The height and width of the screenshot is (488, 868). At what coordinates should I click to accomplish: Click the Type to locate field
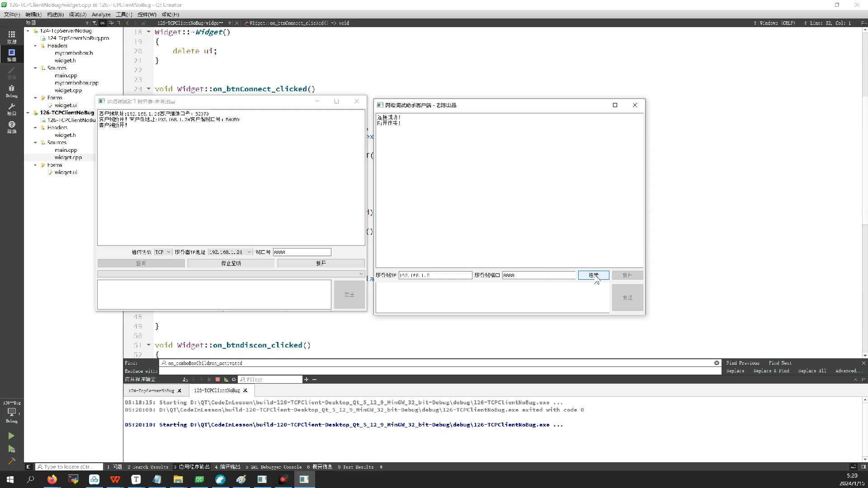pos(69,467)
